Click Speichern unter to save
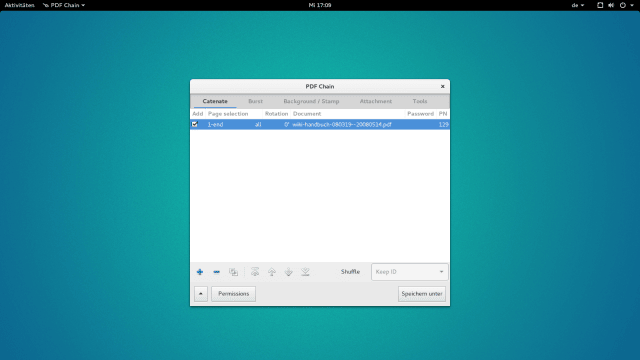The height and width of the screenshot is (360, 640). (422, 294)
